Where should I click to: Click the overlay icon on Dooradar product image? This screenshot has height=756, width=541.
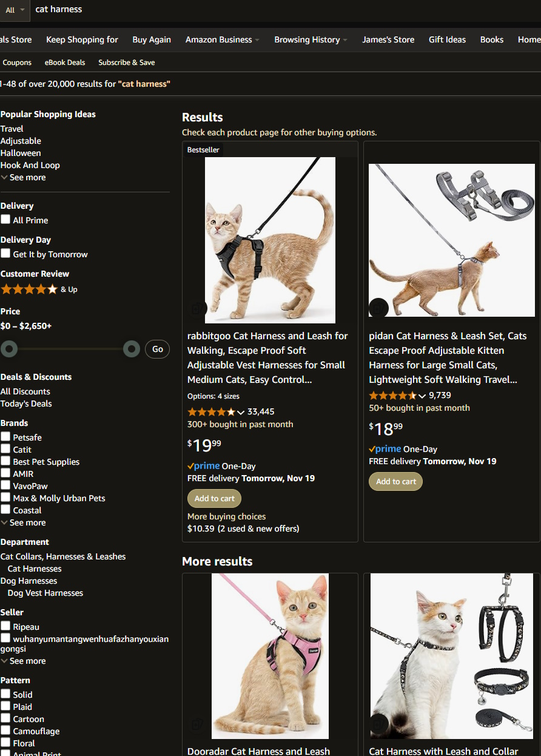click(x=197, y=724)
